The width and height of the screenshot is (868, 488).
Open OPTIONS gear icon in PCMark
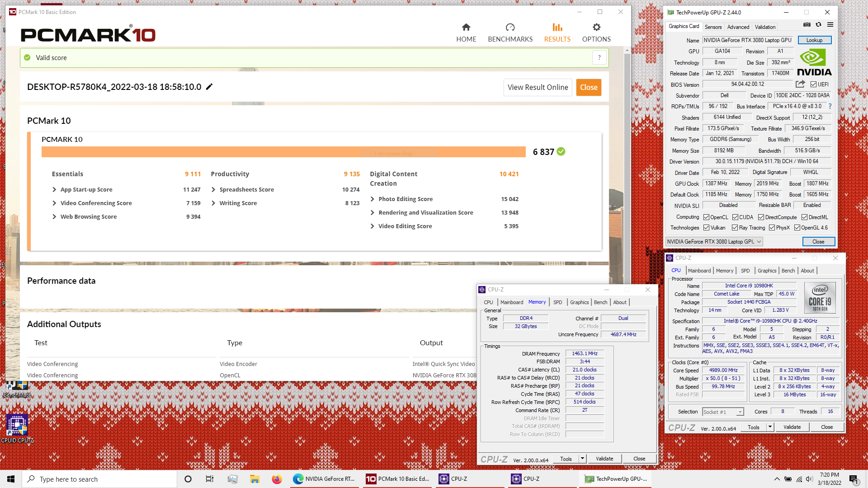point(597,28)
